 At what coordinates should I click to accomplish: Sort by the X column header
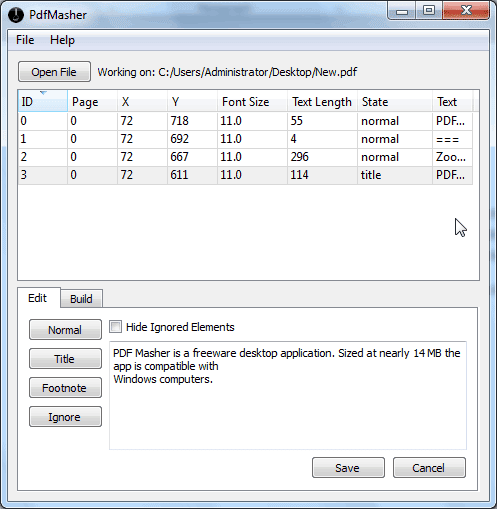(142, 101)
